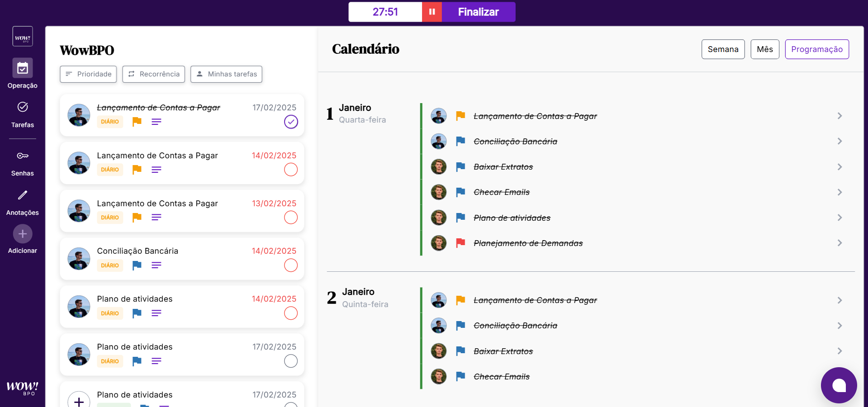
Task: Open Anotações pencil icon in sidebar
Action: 23,195
